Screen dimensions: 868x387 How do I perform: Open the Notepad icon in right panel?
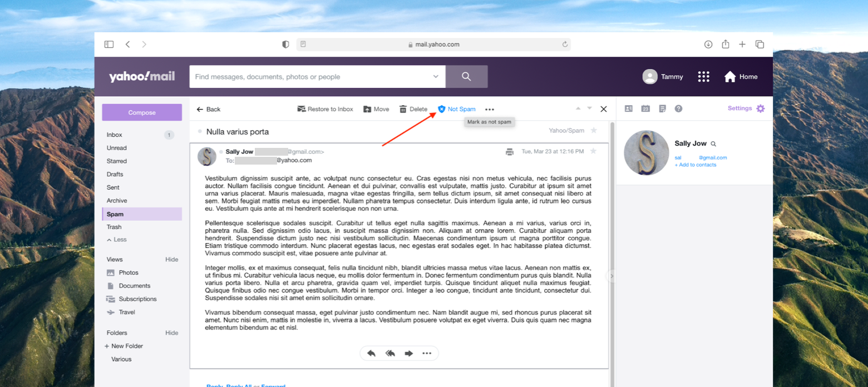click(662, 108)
